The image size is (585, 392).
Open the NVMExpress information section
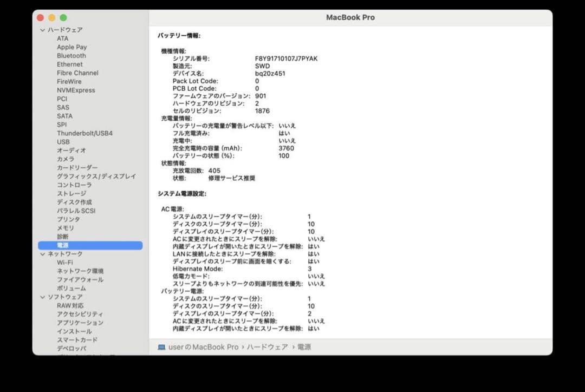point(76,90)
